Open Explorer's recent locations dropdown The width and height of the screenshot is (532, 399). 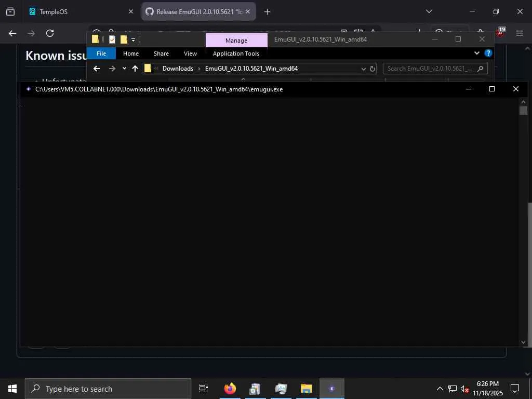coord(124,69)
